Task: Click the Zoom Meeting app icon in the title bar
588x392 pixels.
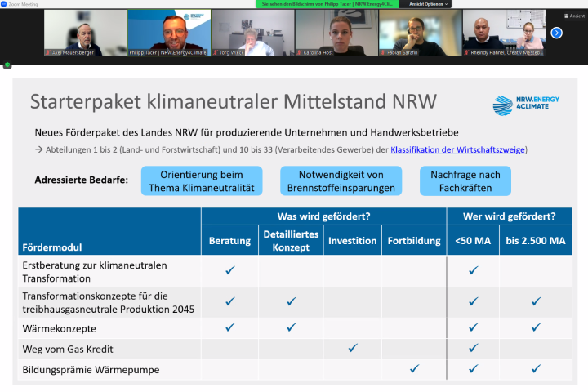Action: tap(4, 4)
